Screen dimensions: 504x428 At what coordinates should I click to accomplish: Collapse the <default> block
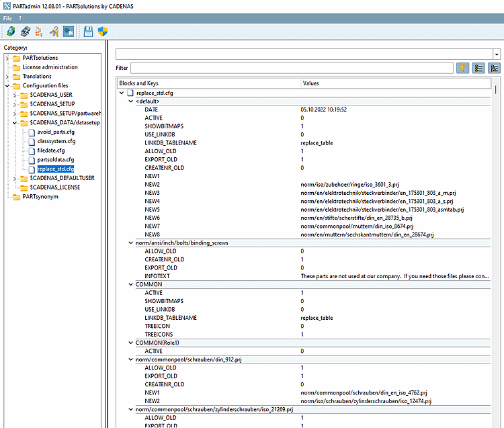[131, 101]
